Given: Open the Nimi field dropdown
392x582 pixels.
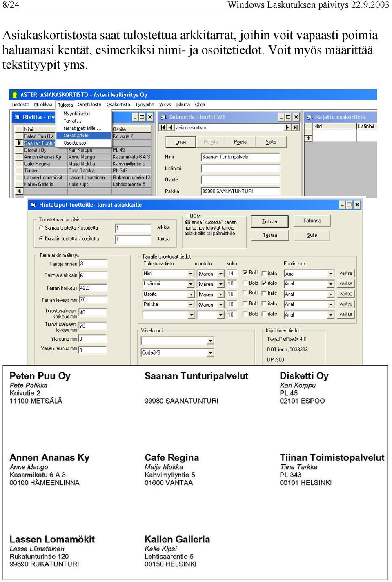Looking at the screenshot, I should tap(191, 274).
